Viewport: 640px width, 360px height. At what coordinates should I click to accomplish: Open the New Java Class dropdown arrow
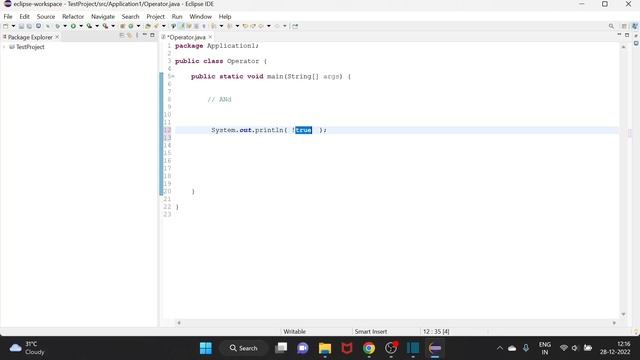pos(138,26)
